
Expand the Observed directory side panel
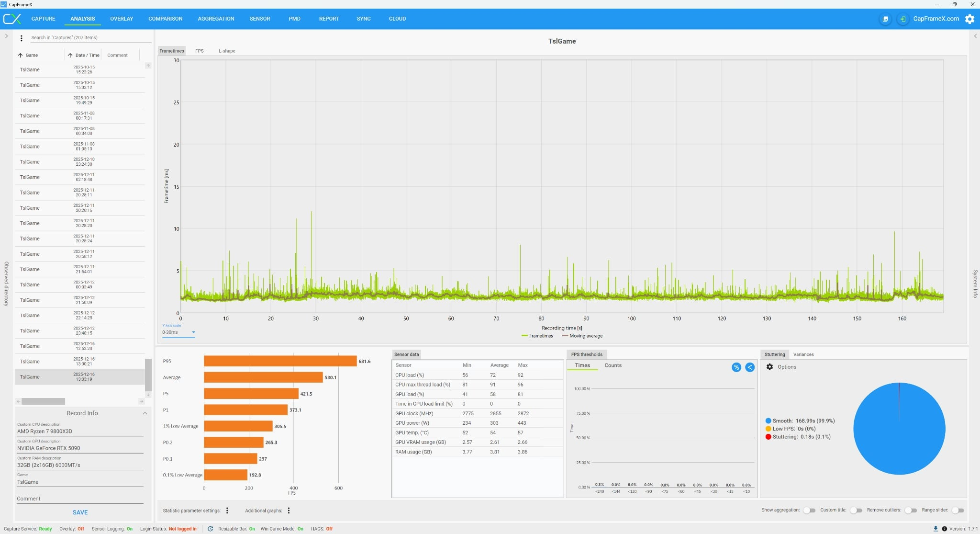[6, 36]
